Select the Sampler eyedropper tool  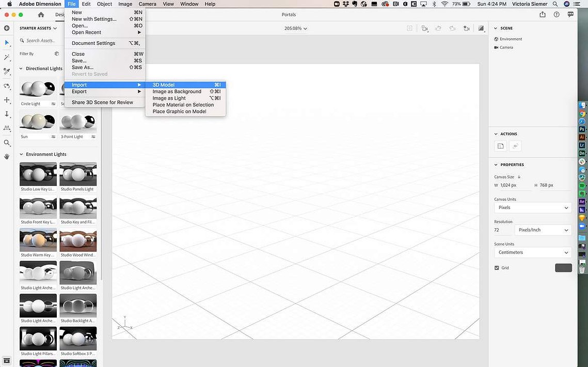click(7, 71)
